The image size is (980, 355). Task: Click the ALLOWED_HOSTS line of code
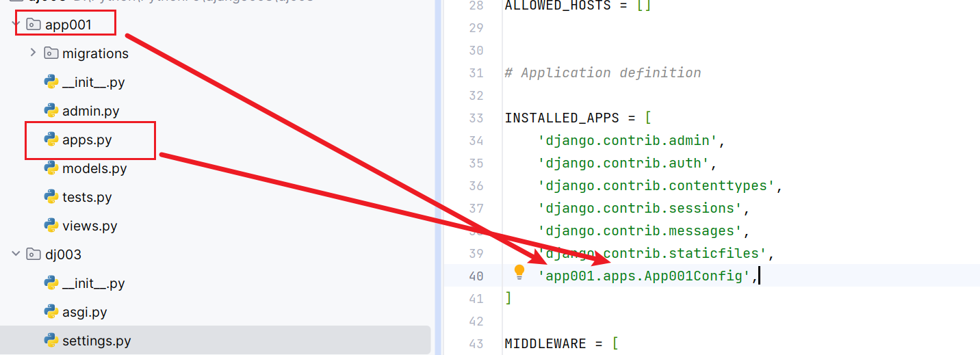click(578, 5)
